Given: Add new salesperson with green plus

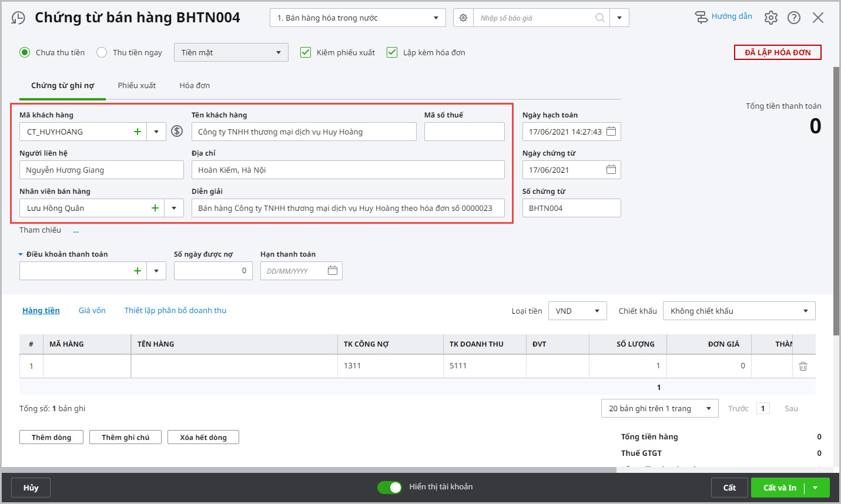Looking at the screenshot, I should (155, 208).
